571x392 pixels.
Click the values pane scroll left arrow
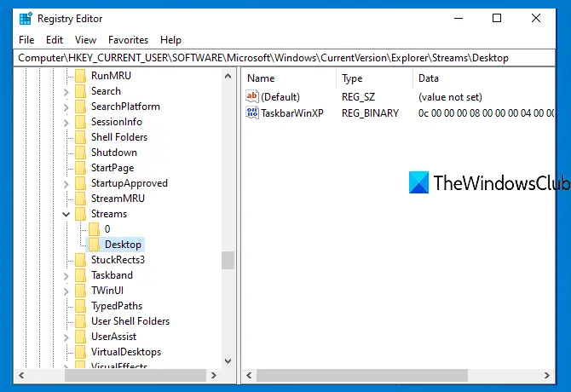(x=249, y=375)
